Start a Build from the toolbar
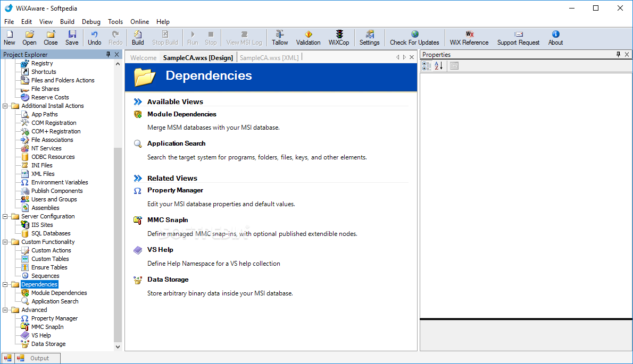633x364 pixels. click(x=138, y=38)
